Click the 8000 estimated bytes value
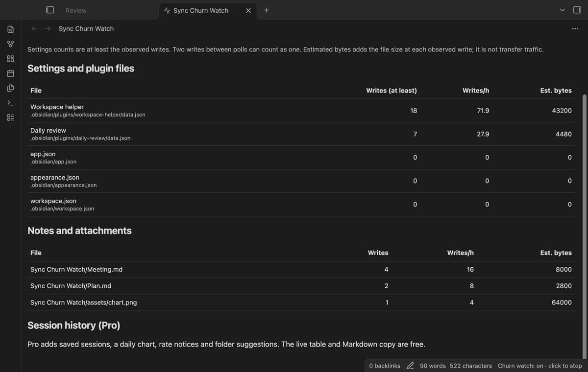Viewport: 588px width, 372px height. coord(563,270)
